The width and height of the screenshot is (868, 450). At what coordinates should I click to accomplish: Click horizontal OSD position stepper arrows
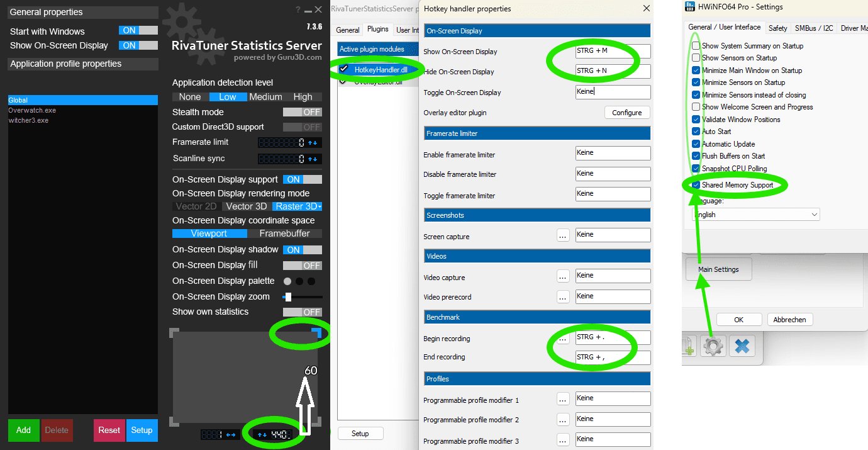[231, 434]
